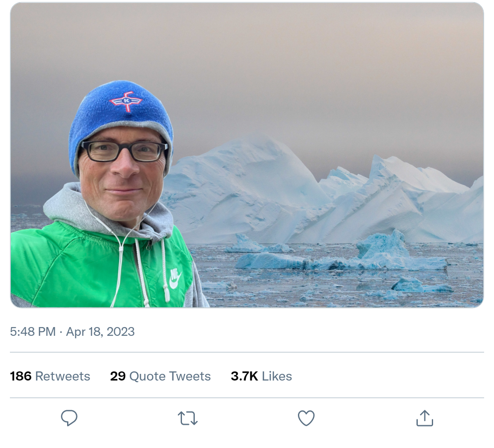This screenshot has width=494, height=448.
Task: Click the number 29 beside Quote Tweets
Action: [118, 376]
